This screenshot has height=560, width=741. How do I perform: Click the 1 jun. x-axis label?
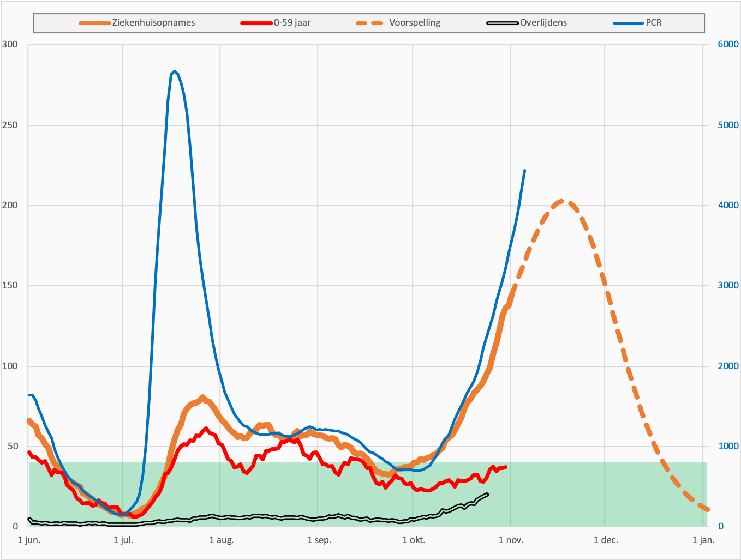coord(29,540)
